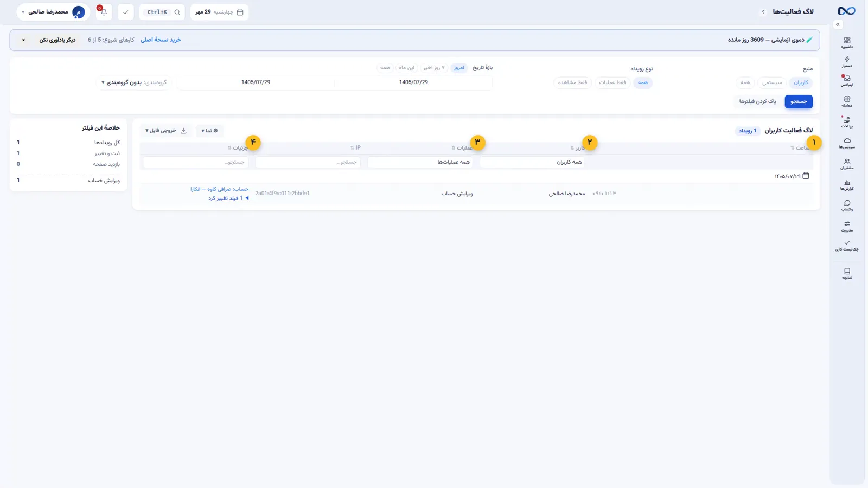The height and width of the screenshot is (488, 868).
Task: Open the Services (سرویس‌ها) cloud icon
Action: 847,143
